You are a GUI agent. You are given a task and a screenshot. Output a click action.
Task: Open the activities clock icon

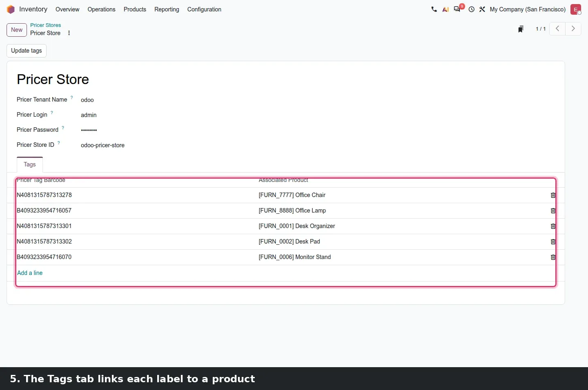click(x=472, y=9)
